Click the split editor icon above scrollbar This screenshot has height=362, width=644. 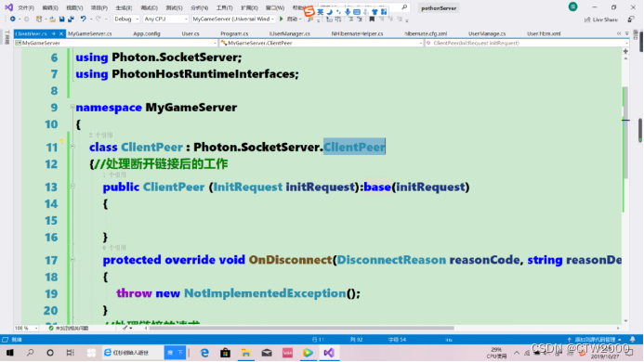[625, 51]
